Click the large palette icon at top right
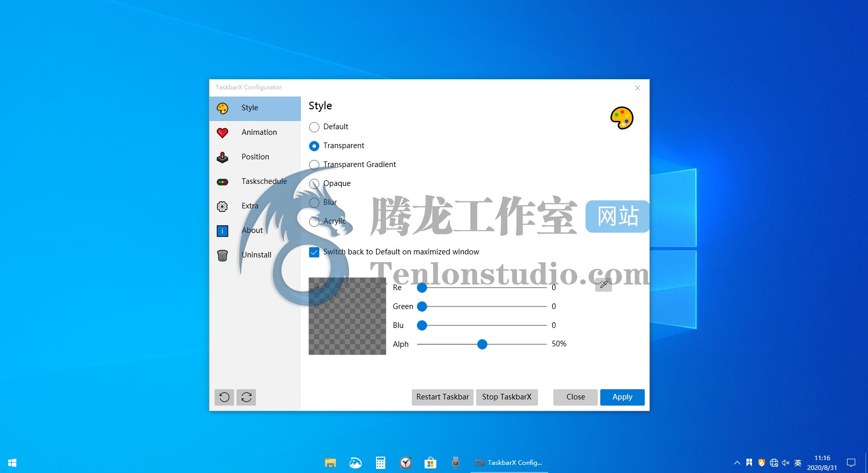 (x=622, y=118)
